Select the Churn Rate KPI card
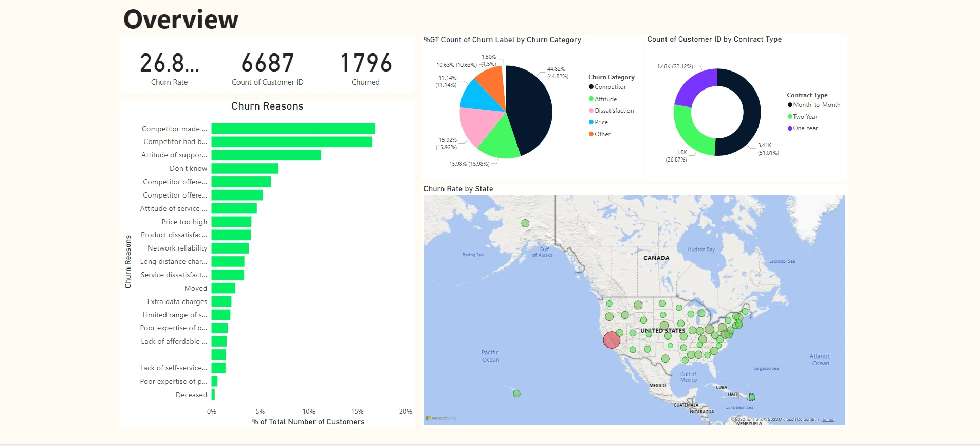This screenshot has height=446, width=980. click(169, 68)
